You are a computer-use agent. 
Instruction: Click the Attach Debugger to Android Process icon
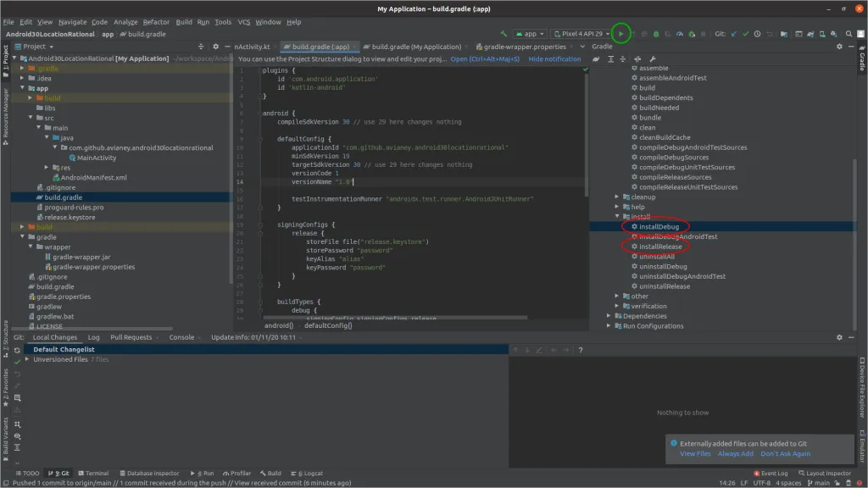click(692, 34)
